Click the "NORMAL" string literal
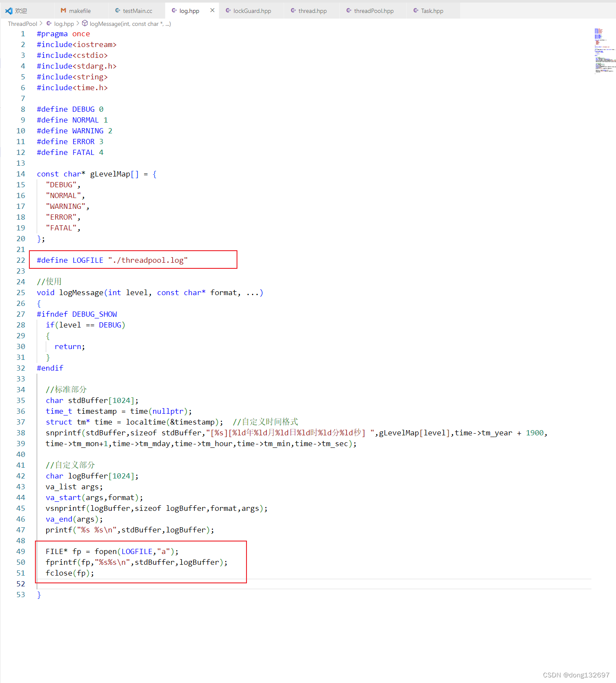This screenshot has height=683, width=616. pyautogui.click(x=63, y=195)
